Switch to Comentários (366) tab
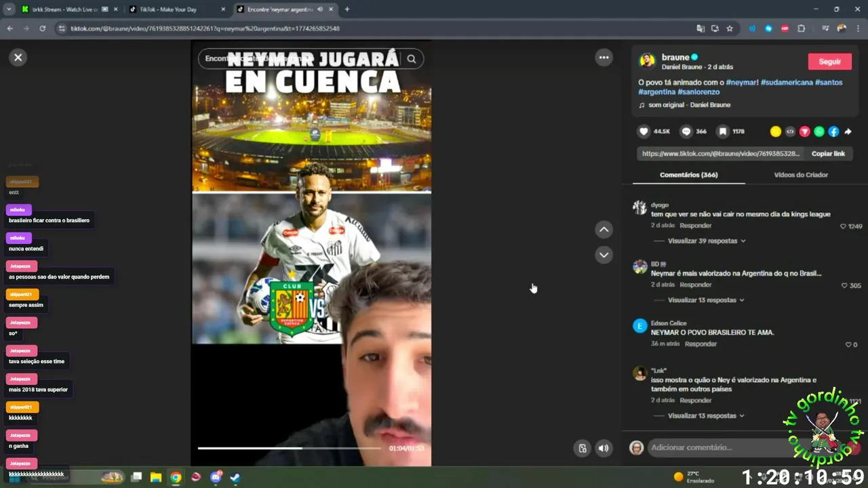Screen dimensions: 868x488 point(688,175)
